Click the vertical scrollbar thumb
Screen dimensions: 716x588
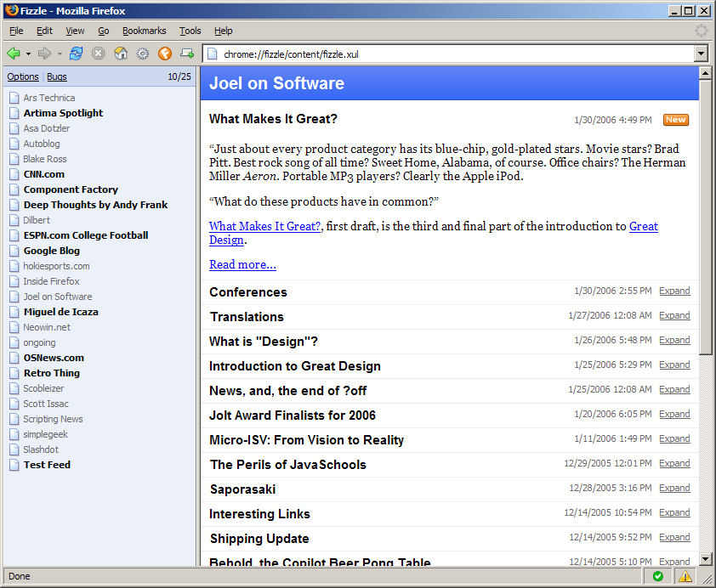tap(706, 218)
